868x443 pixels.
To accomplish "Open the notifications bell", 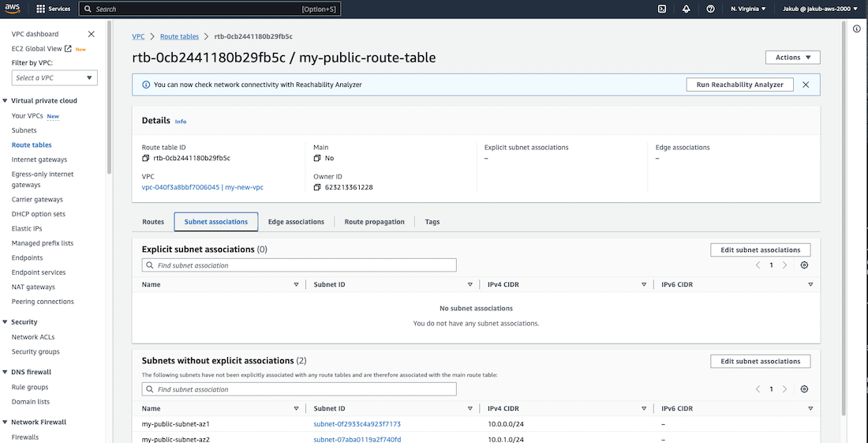I will 687,9.
